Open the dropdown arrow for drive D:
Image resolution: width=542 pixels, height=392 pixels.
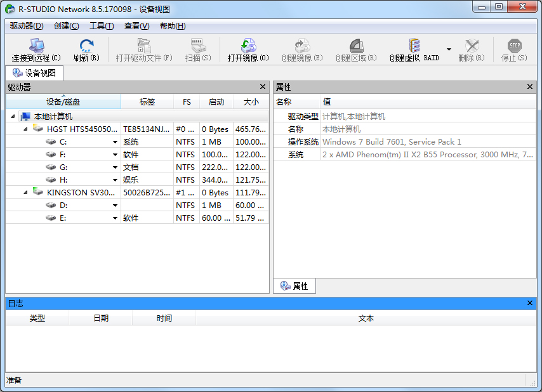click(115, 206)
